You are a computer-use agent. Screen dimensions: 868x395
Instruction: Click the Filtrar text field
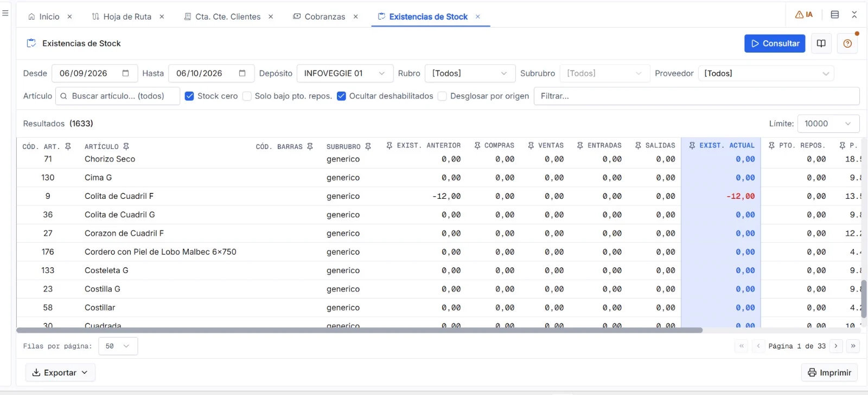pyautogui.click(x=697, y=96)
